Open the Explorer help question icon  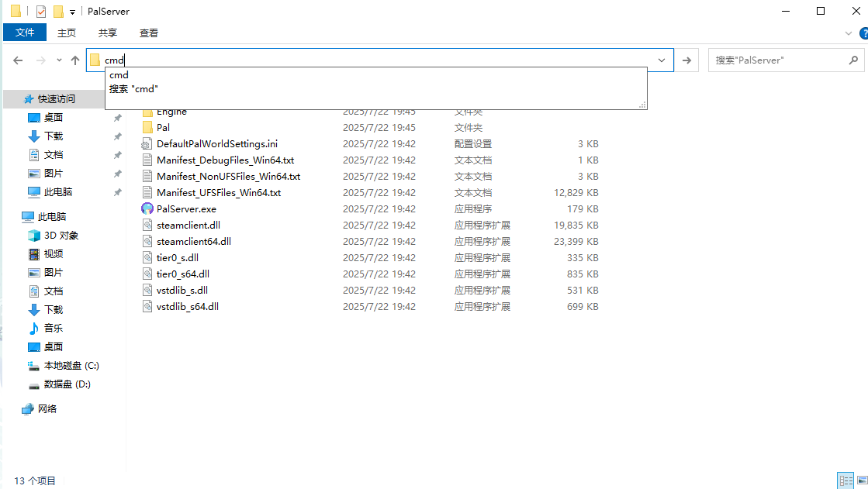coord(863,33)
